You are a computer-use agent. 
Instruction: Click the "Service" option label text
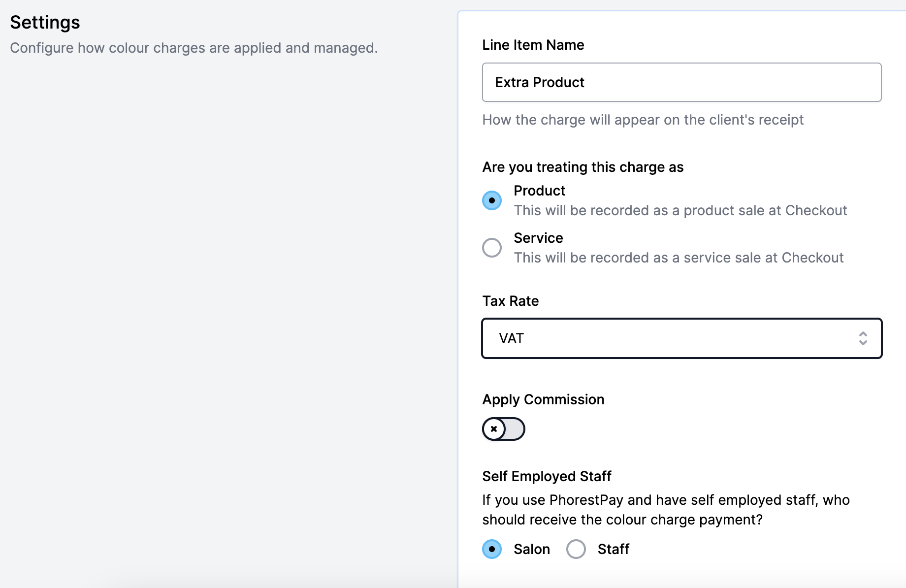(x=538, y=238)
